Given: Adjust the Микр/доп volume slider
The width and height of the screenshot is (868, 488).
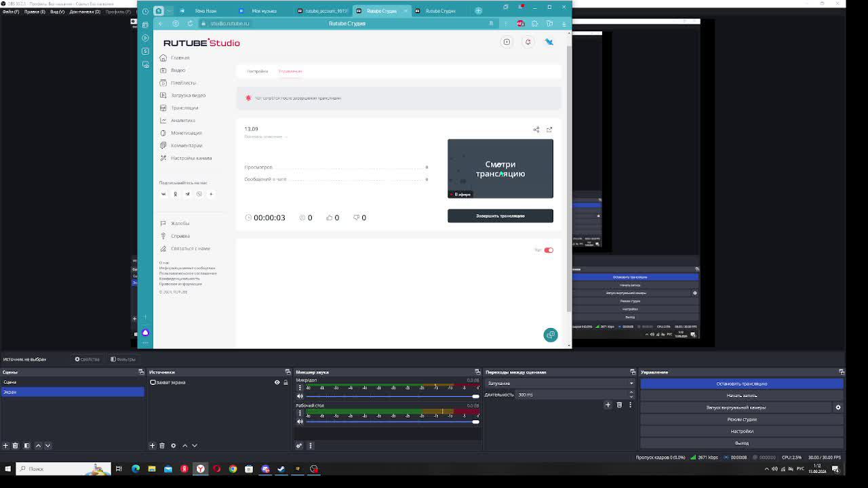Looking at the screenshot, I should point(393,396).
